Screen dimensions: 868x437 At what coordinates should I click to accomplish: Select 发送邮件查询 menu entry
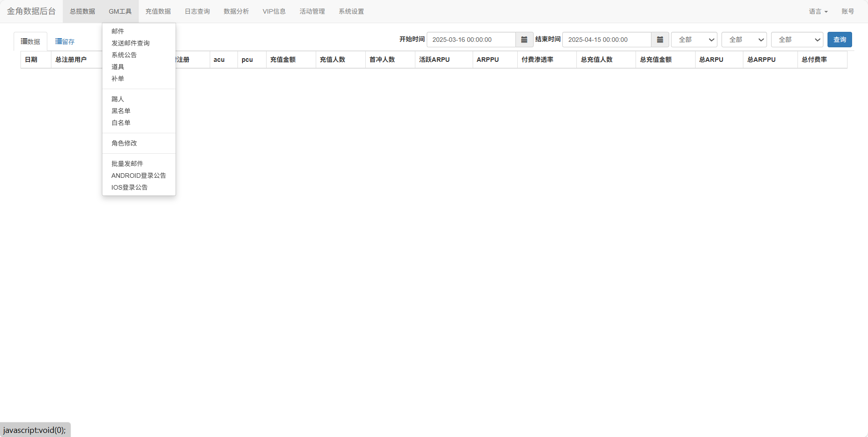(139, 43)
